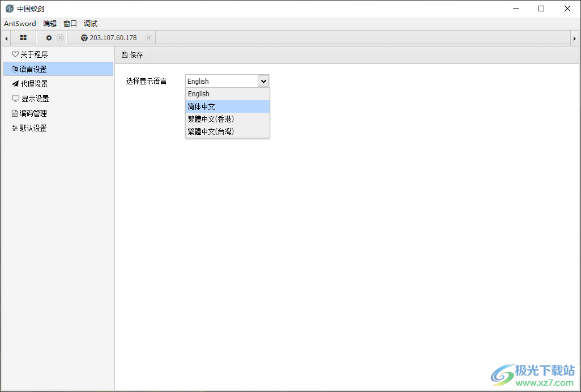Click the 中国蚁剑 app icon in title bar
Viewport: 581px width, 392px height.
point(10,8)
